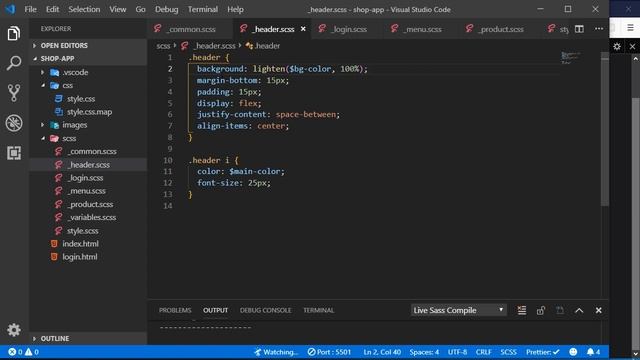
Task: Close the bottom panel
Action: [598, 310]
